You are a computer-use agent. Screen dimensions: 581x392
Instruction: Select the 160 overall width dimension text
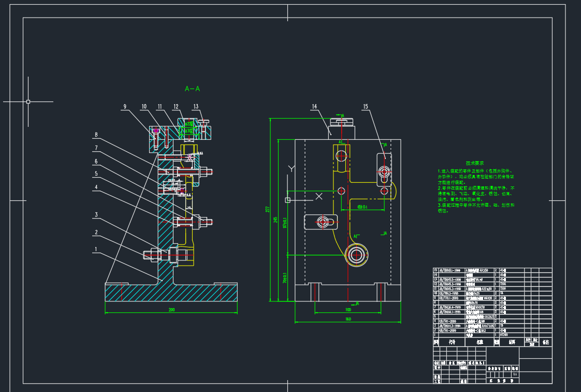[348, 319]
